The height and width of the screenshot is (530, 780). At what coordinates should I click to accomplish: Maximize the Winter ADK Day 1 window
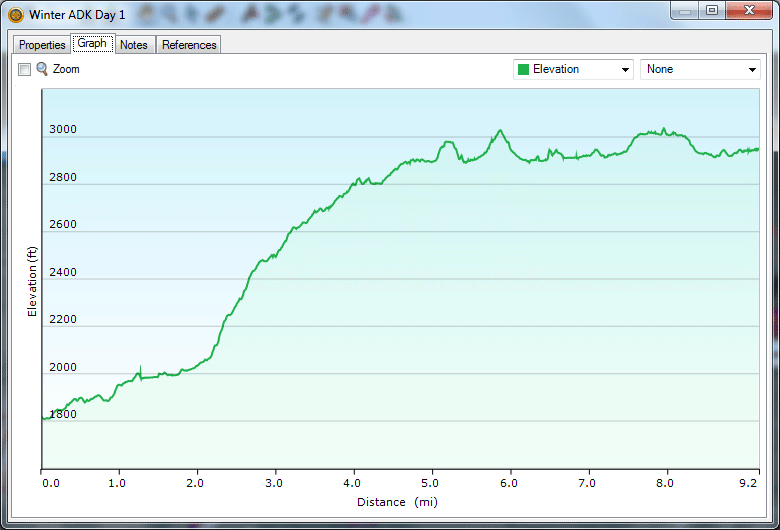pos(712,10)
